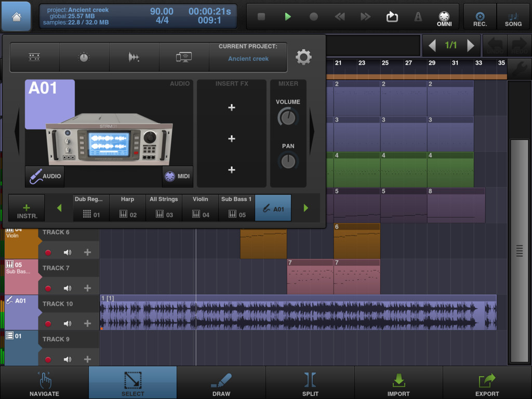Click the home icon button
This screenshot has height=399, width=532.
(16, 16)
